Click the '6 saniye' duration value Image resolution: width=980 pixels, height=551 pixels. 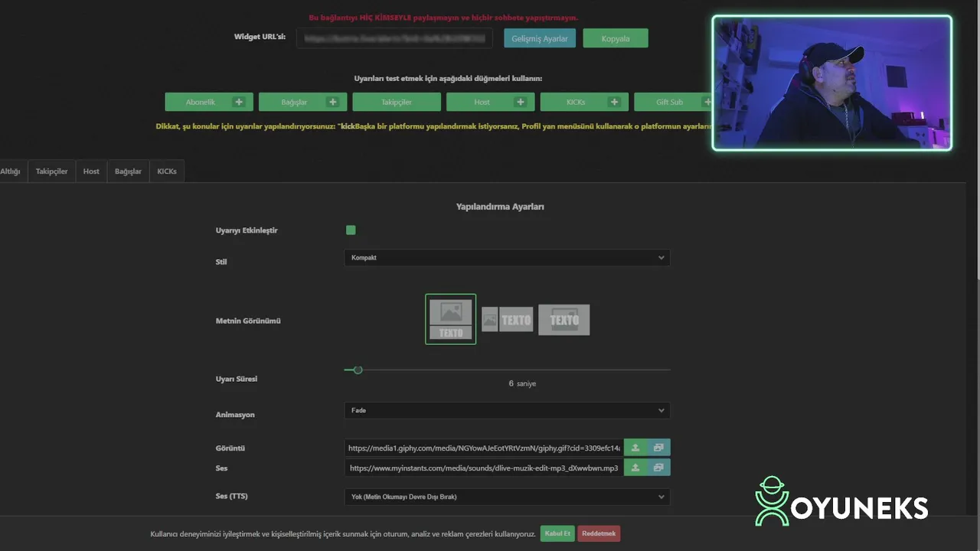pos(522,383)
